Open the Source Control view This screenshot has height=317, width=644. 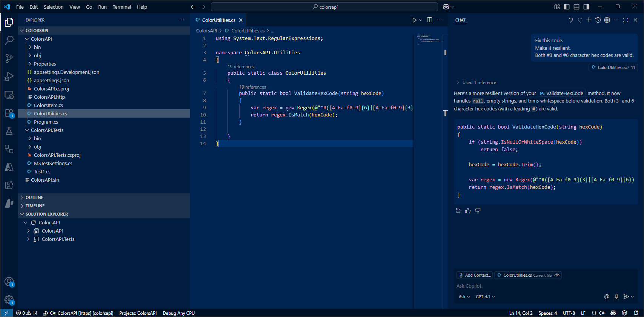9,58
